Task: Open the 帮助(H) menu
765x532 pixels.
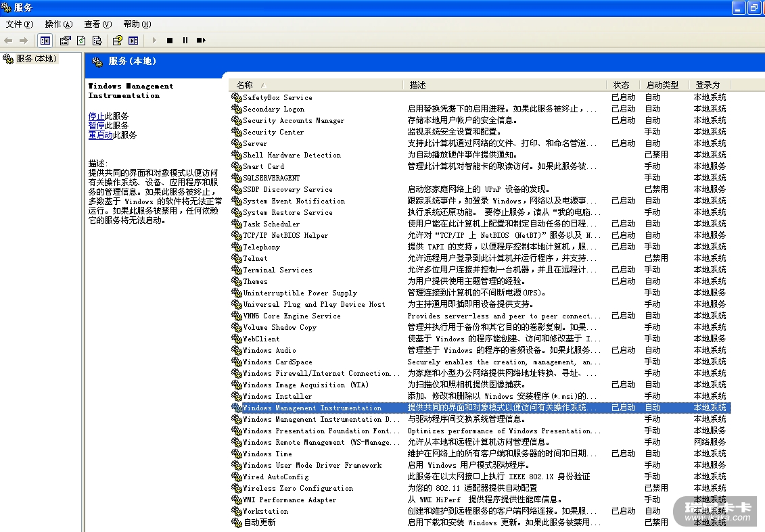Action: 137,24
